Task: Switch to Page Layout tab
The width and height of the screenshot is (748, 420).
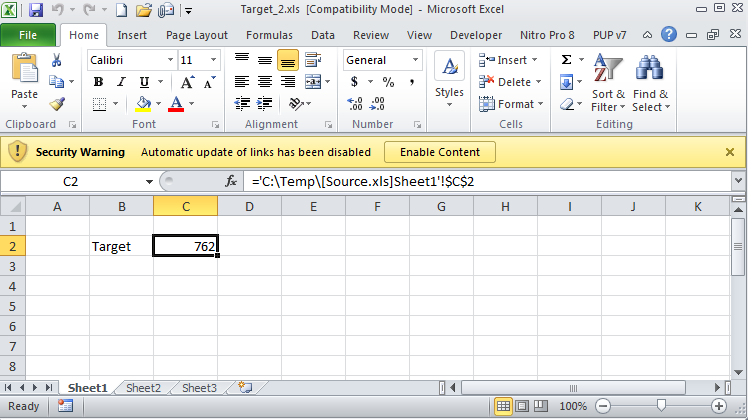Action: coord(197,35)
